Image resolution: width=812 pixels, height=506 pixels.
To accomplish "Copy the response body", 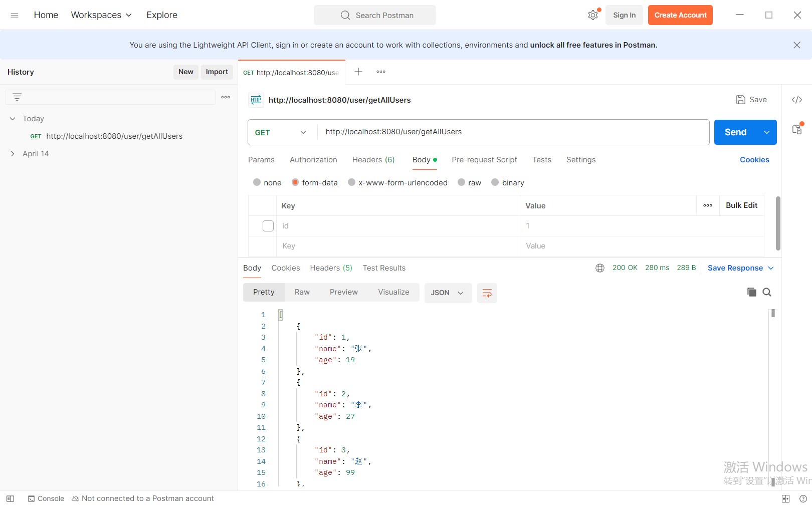I will click(x=751, y=292).
